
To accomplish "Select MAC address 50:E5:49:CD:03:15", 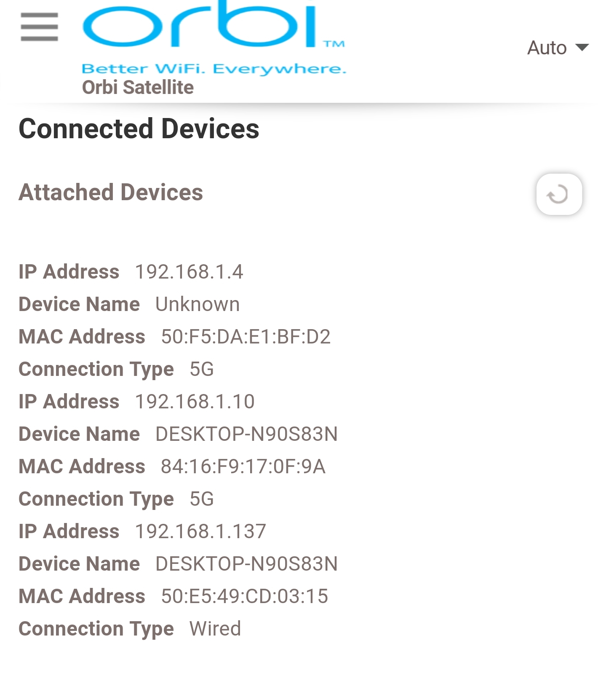I will point(244,596).
